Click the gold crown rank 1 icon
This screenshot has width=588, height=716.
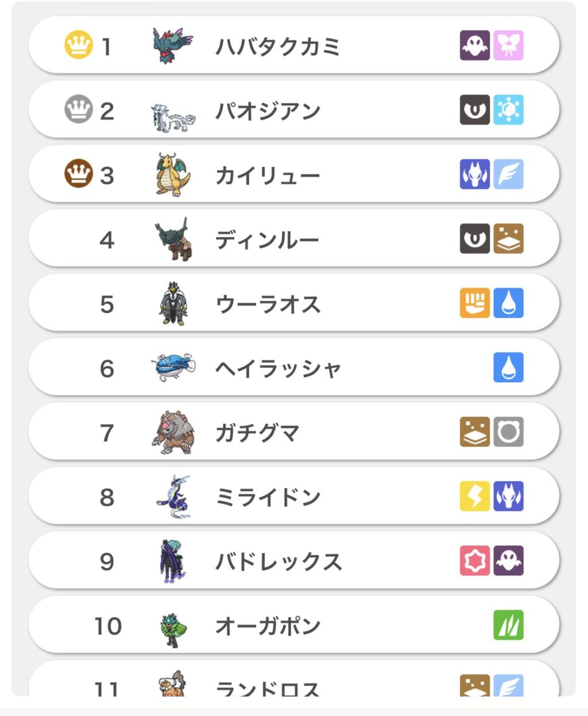(78, 44)
